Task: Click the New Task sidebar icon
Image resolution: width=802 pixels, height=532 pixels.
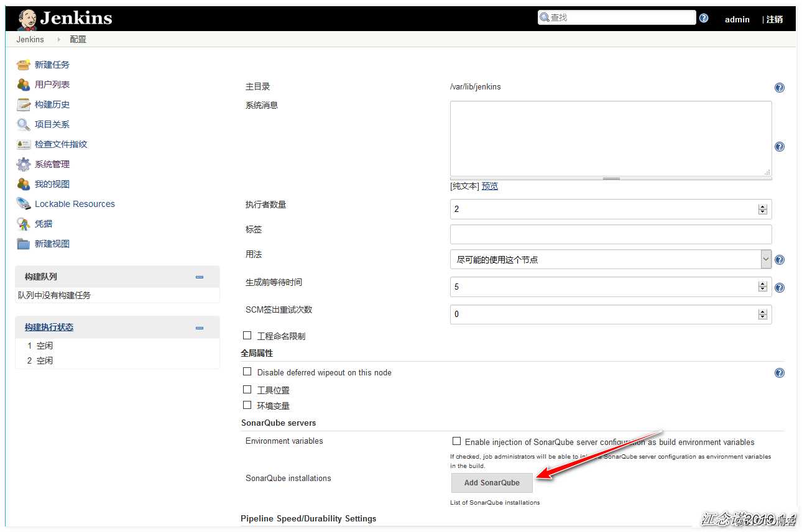Action: pyautogui.click(x=24, y=65)
